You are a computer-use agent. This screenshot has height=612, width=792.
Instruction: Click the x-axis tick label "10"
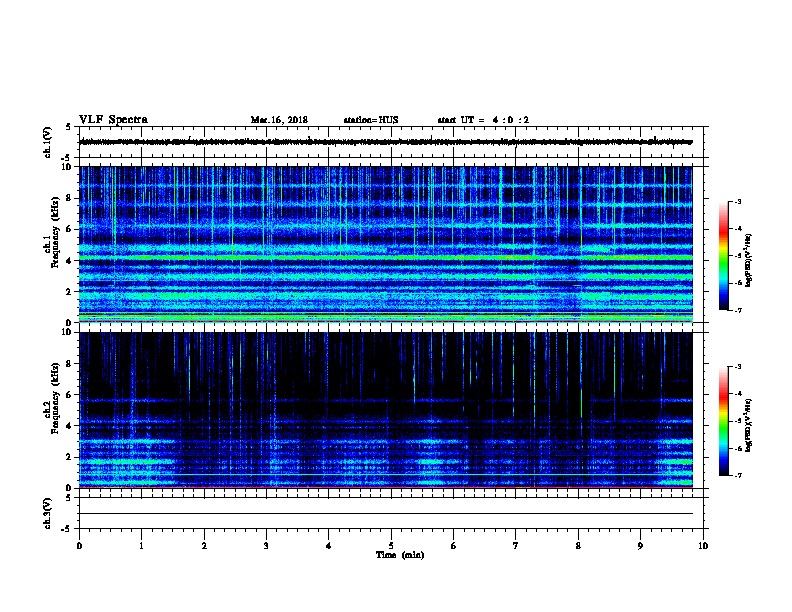pos(703,546)
